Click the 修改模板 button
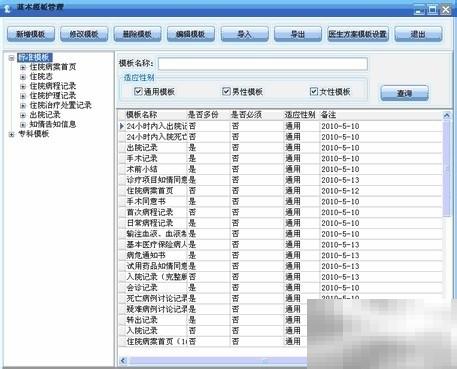Screen dimensions: 457x369 84,34
